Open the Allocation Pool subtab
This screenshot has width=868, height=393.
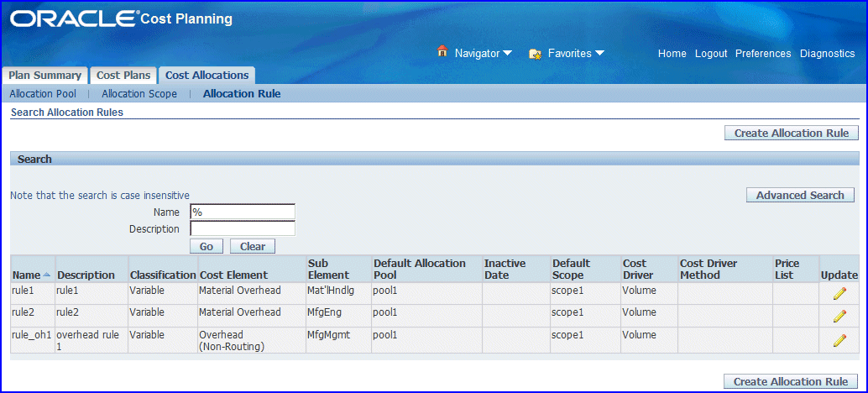(x=43, y=93)
